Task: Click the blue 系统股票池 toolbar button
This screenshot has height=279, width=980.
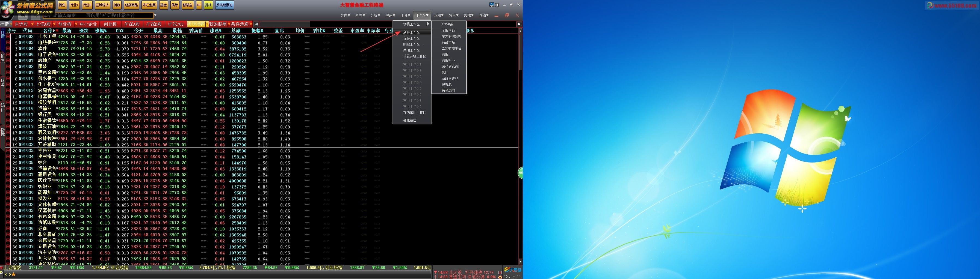Action: point(225,5)
